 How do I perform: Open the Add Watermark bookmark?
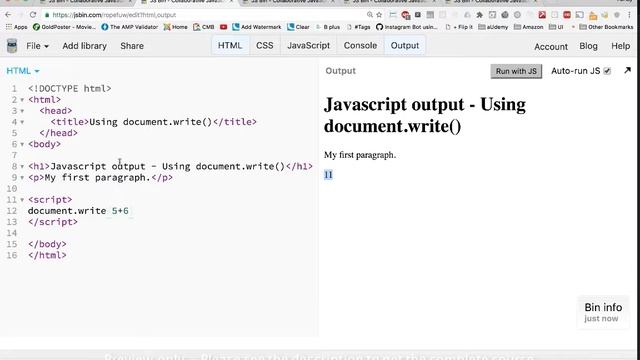coord(257,27)
